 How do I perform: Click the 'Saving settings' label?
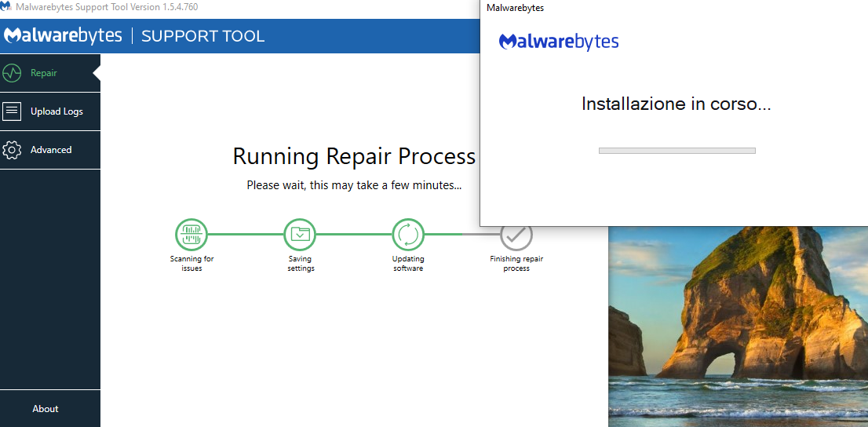pyautogui.click(x=301, y=264)
